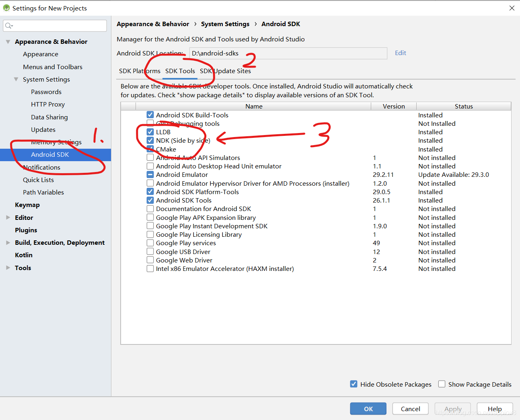Click the Help button
Screen dimensions: 520x420
click(x=495, y=409)
